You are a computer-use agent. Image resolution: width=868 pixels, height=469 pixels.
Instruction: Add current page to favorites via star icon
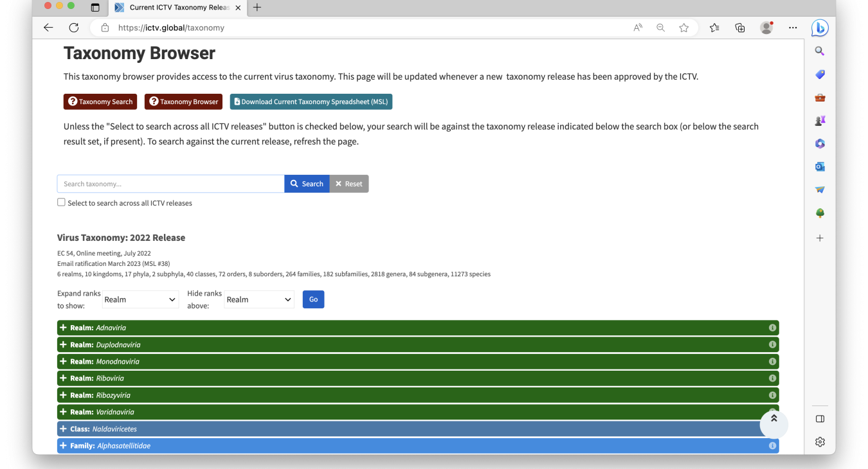pos(683,28)
